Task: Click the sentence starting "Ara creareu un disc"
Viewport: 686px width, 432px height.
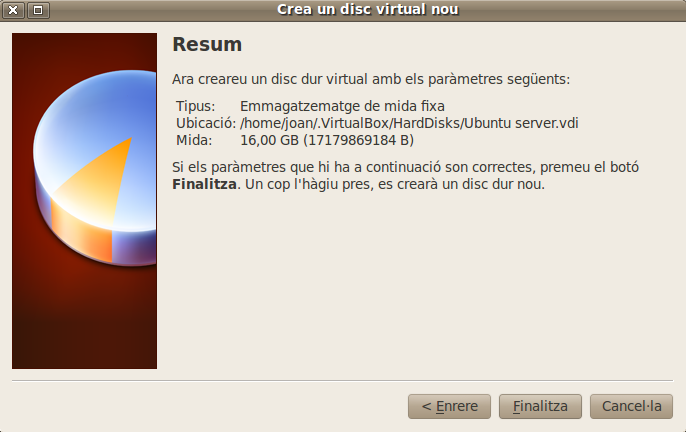Action: [x=370, y=78]
